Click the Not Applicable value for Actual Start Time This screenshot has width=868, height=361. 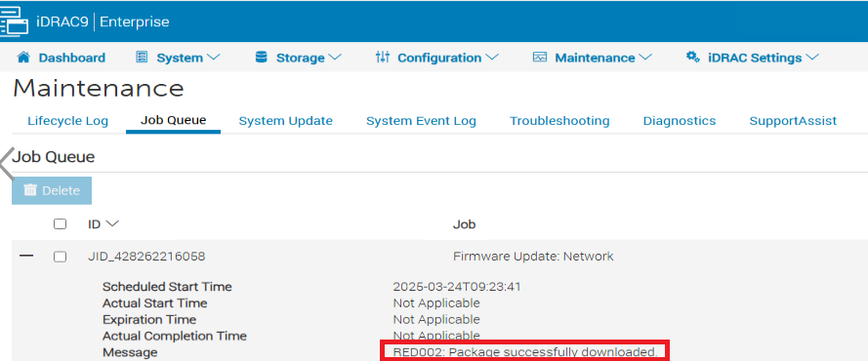click(x=436, y=303)
